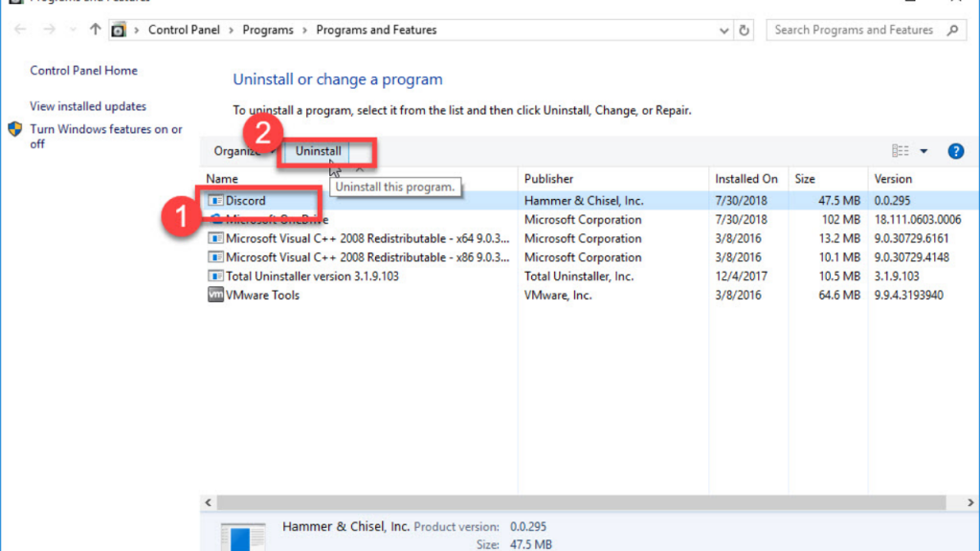Viewport: 980px width, 551px height.
Task: Click version 9.9.4.3193940 cell
Action: pyautogui.click(x=909, y=295)
